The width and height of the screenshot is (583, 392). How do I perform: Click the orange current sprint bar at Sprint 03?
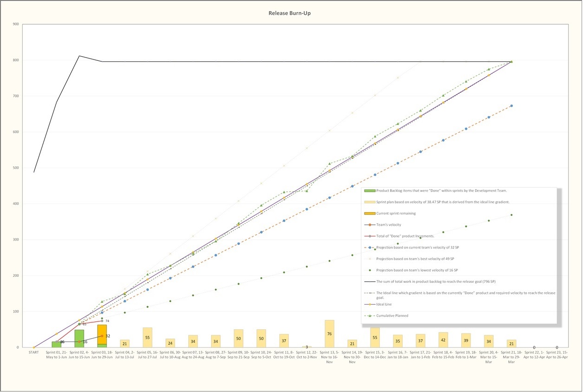pos(102,333)
